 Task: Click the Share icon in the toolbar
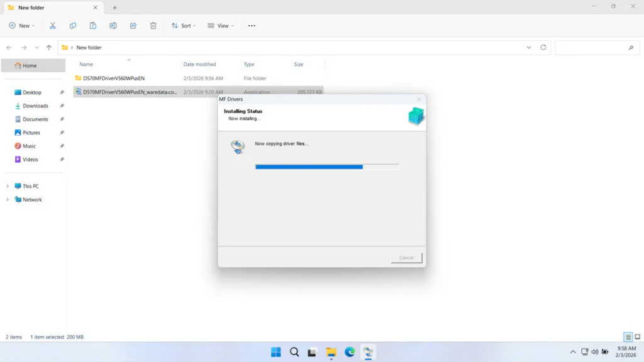(x=133, y=25)
